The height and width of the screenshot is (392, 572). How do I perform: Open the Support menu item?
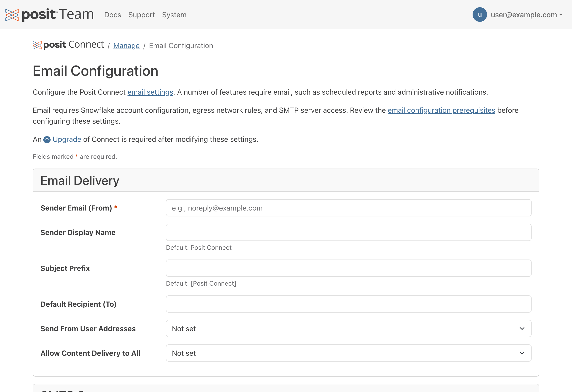pos(141,15)
